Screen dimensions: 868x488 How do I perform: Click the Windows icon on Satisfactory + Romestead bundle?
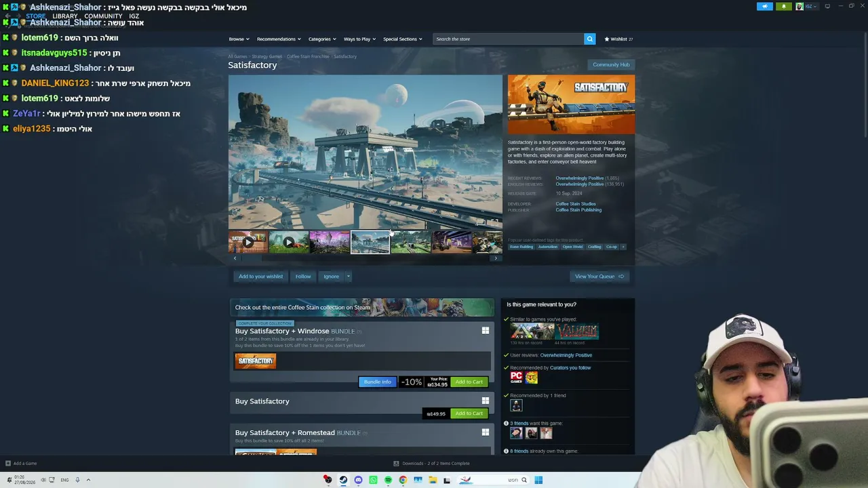click(485, 432)
